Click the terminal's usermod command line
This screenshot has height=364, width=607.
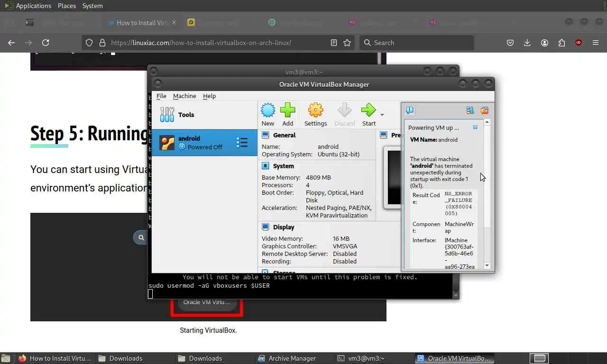pyautogui.click(x=209, y=285)
